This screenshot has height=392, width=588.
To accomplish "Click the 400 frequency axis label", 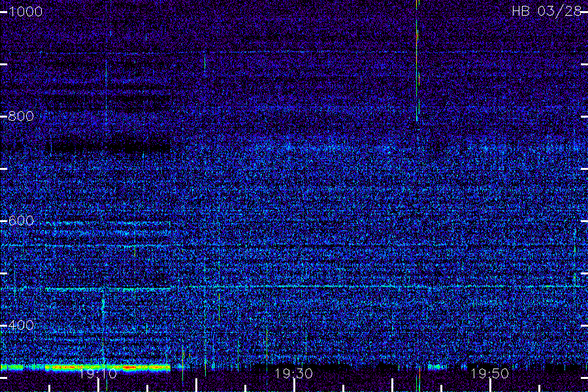I will coord(21,325).
